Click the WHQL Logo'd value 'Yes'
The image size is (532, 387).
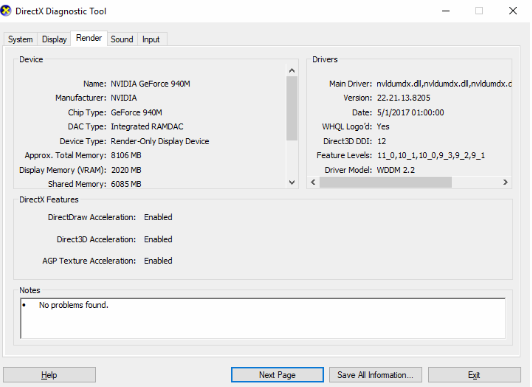(383, 127)
